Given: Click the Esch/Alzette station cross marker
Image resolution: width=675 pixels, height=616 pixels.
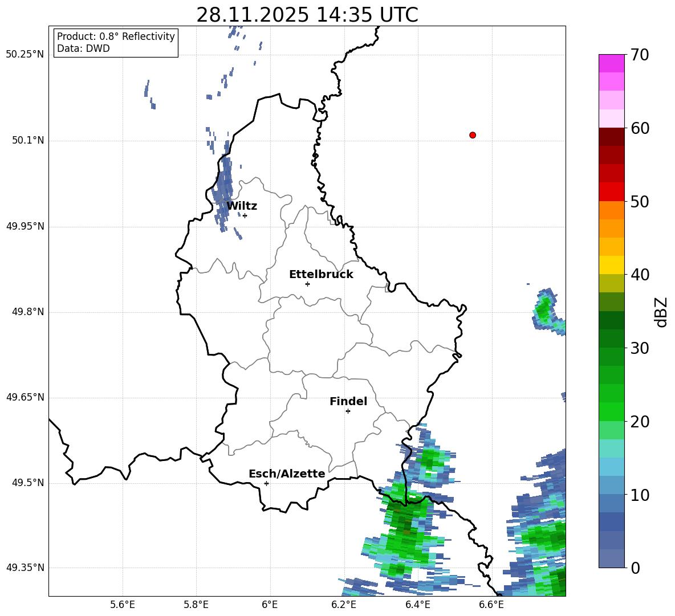Looking at the screenshot, I should coord(266,483).
